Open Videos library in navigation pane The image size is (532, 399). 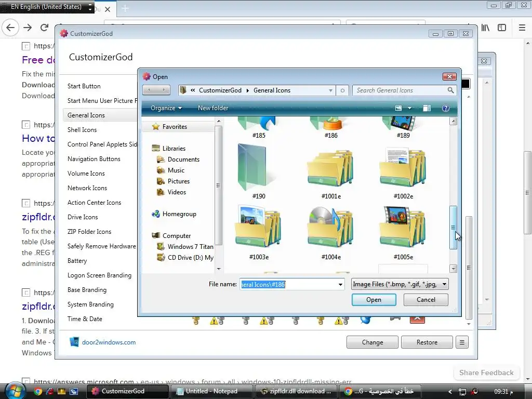[177, 192]
